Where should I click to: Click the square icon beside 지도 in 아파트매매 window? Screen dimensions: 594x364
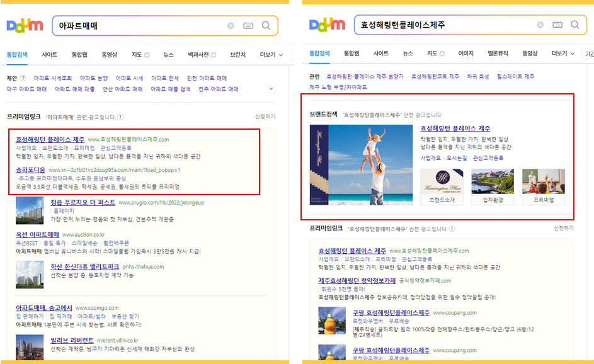(x=147, y=55)
